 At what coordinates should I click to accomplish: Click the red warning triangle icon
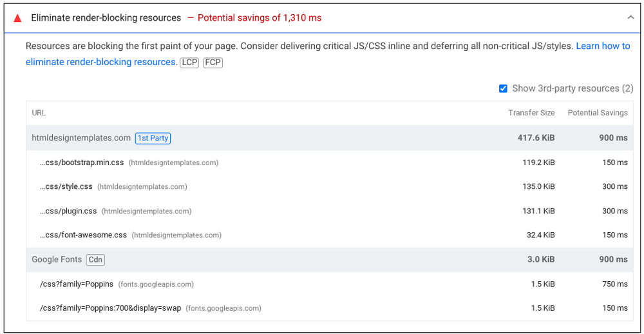click(x=17, y=18)
